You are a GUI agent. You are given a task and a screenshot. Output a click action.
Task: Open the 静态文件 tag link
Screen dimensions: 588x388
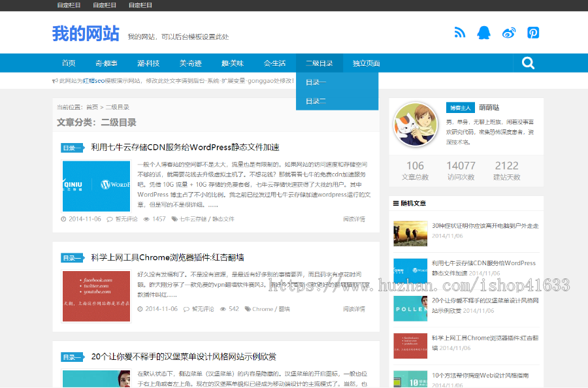point(223,219)
